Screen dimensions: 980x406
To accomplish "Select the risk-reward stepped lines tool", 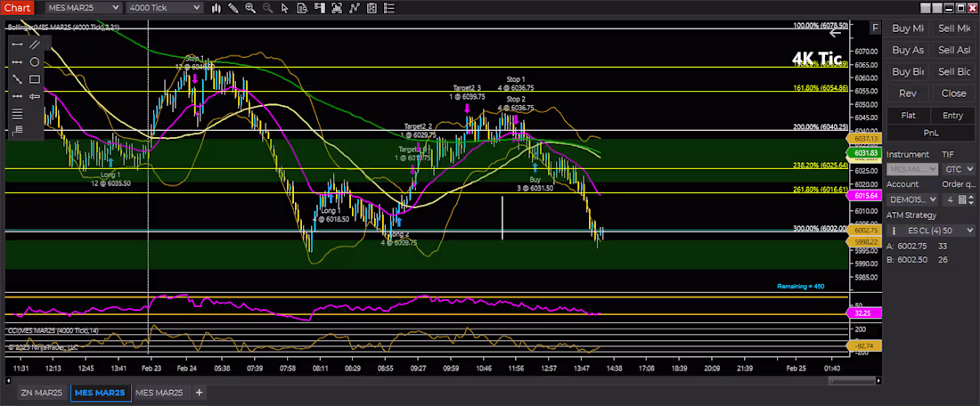I will click(x=18, y=130).
